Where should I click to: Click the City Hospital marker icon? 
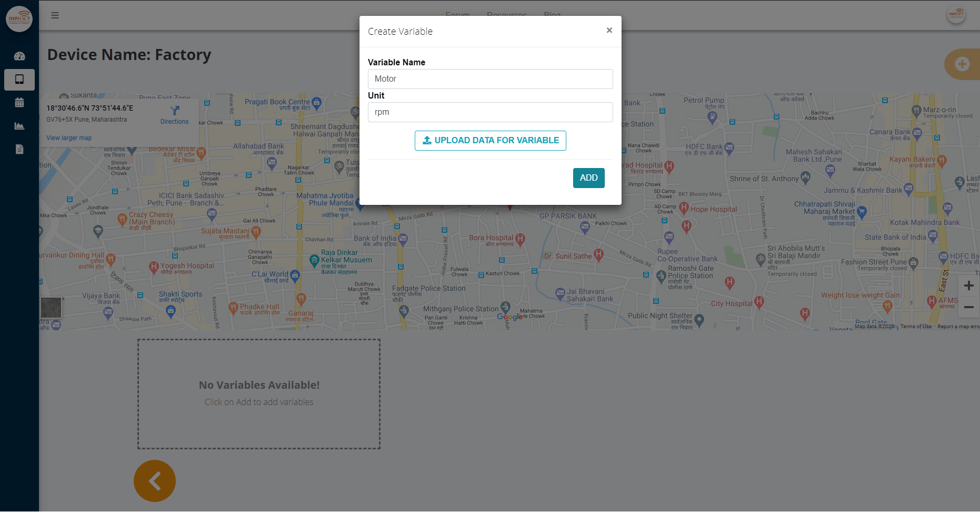click(758, 302)
